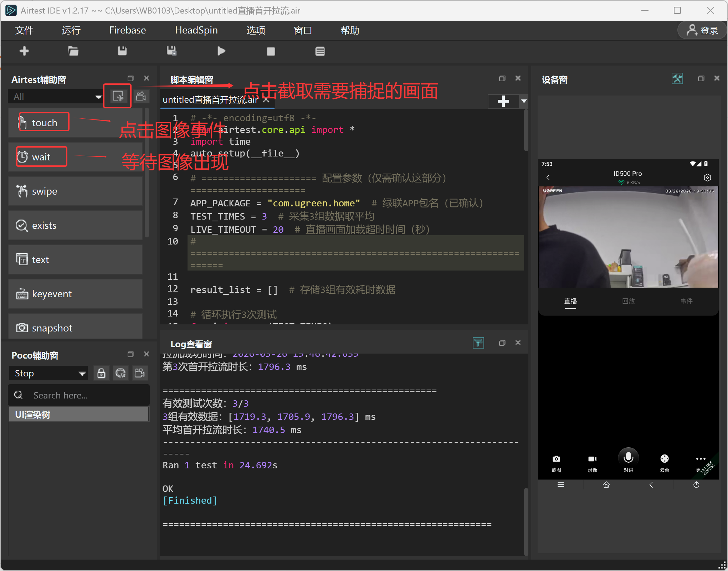
Task: Toggle the Poco record icon
Action: 140,373
